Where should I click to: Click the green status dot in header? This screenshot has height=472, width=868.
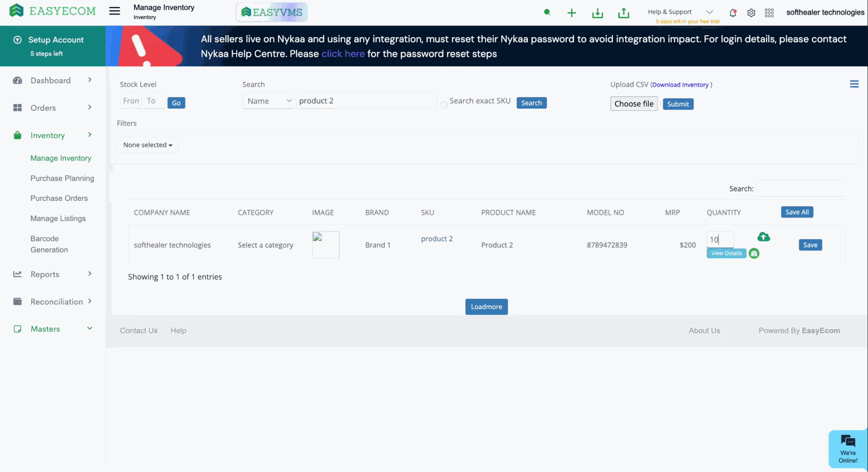pyautogui.click(x=547, y=12)
